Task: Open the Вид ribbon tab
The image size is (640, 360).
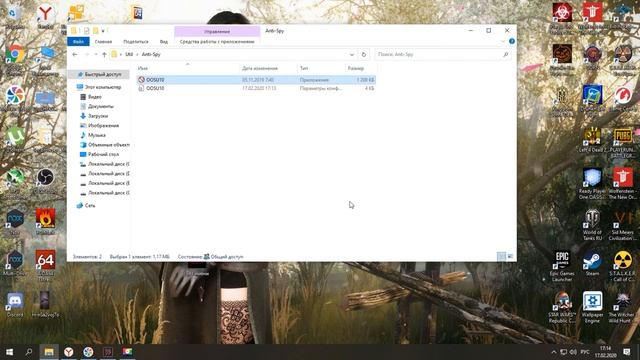Action: pyautogui.click(x=164, y=42)
